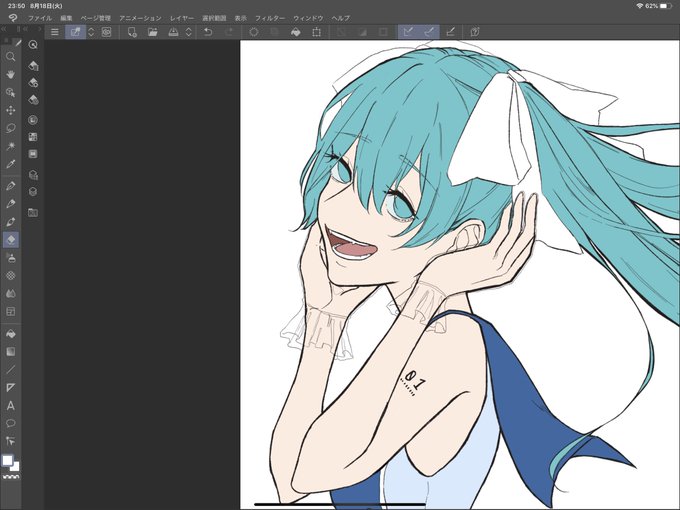Click the Clip Studio sync icon beside mode arrows
680x510 pixels.
point(106,32)
